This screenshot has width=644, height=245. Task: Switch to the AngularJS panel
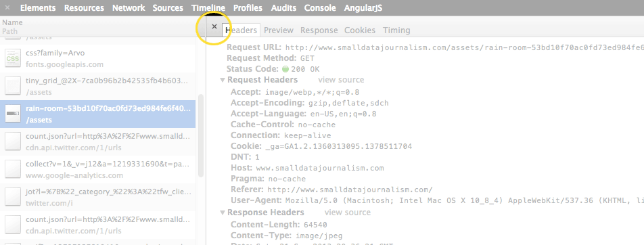pos(363,8)
